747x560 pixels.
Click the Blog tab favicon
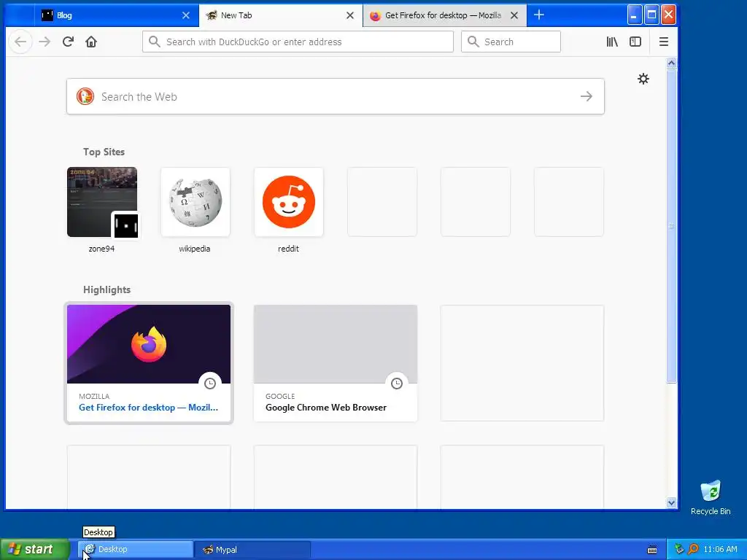[47, 15]
